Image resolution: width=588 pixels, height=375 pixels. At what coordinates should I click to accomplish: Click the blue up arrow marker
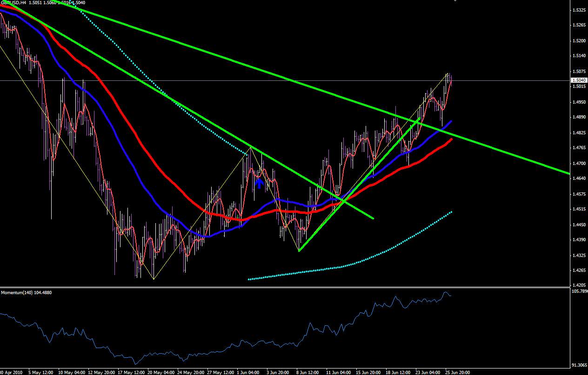pyautogui.click(x=259, y=184)
